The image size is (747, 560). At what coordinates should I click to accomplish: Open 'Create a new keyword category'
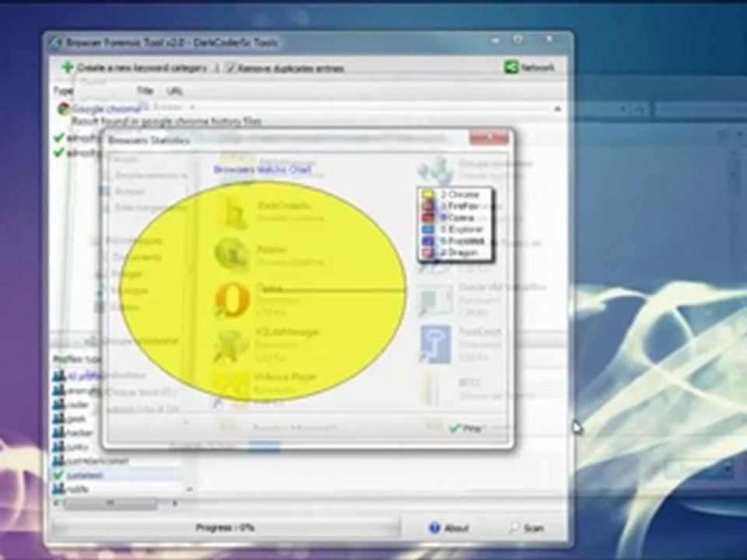(142, 68)
